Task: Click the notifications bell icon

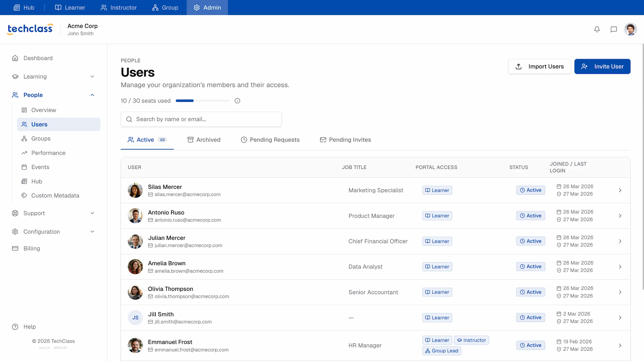Action: pos(597,29)
